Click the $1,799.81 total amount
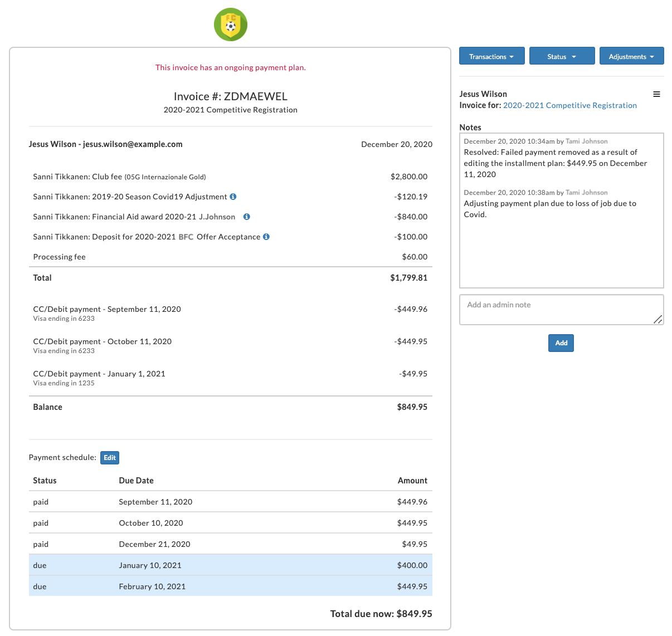The width and height of the screenshot is (672, 636). (409, 278)
